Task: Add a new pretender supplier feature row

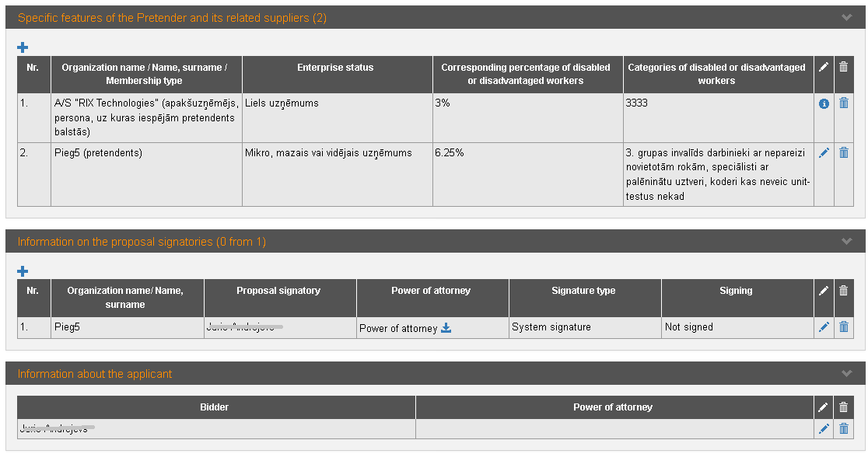Action: click(x=23, y=47)
